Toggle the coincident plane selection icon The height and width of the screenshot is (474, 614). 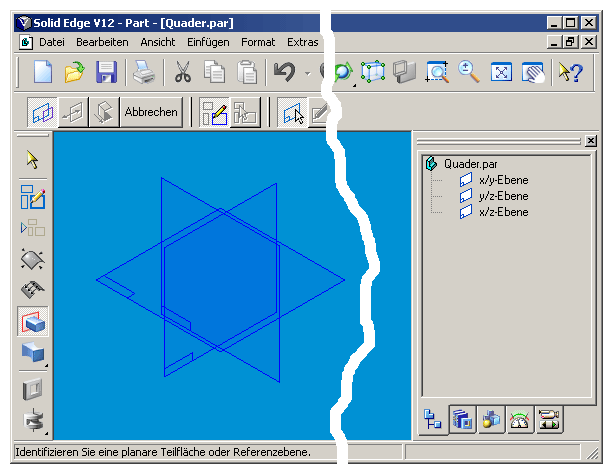[293, 112]
